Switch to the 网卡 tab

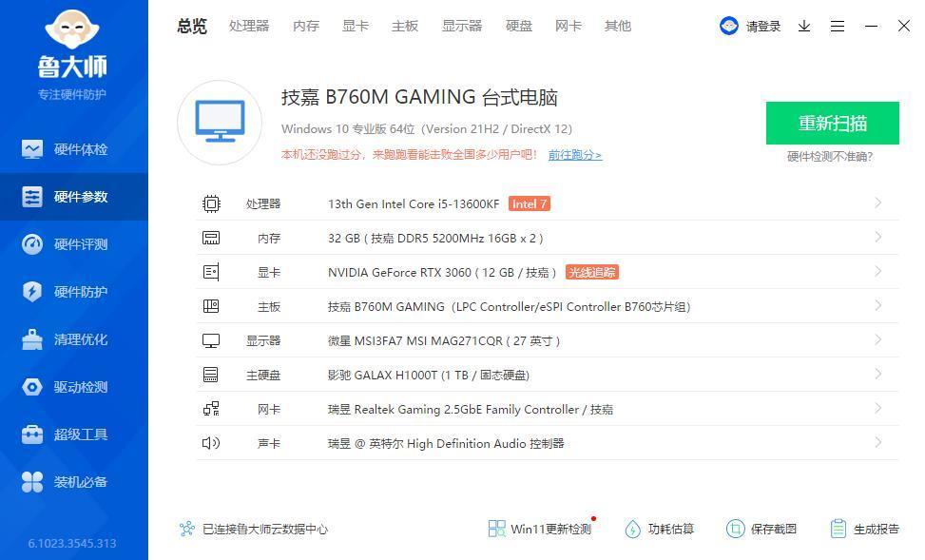568,26
